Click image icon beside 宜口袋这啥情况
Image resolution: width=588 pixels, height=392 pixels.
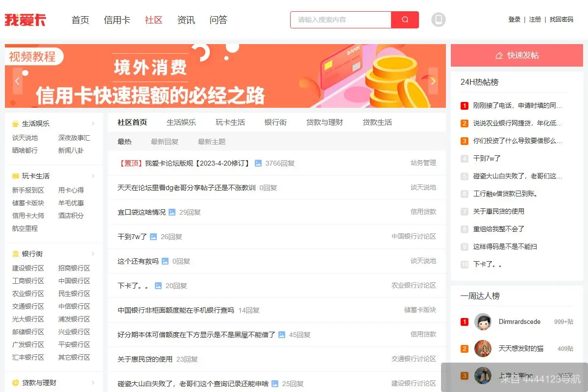(172, 212)
